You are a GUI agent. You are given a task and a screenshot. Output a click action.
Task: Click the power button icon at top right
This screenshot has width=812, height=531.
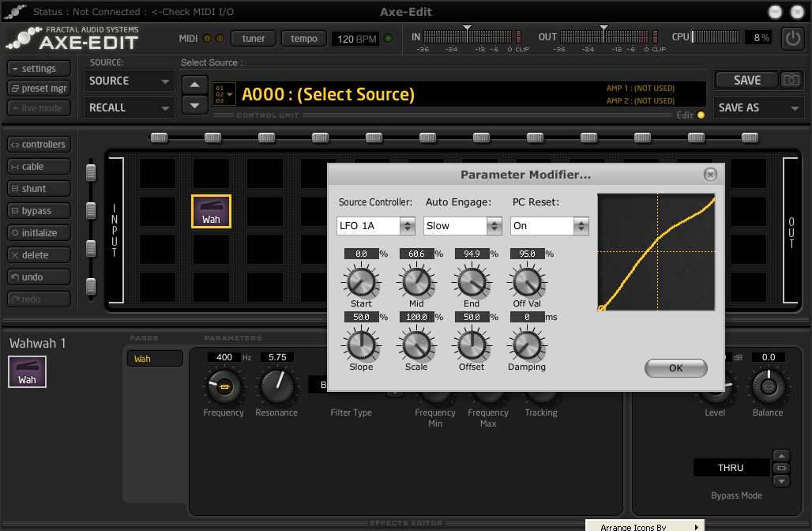coord(791,38)
